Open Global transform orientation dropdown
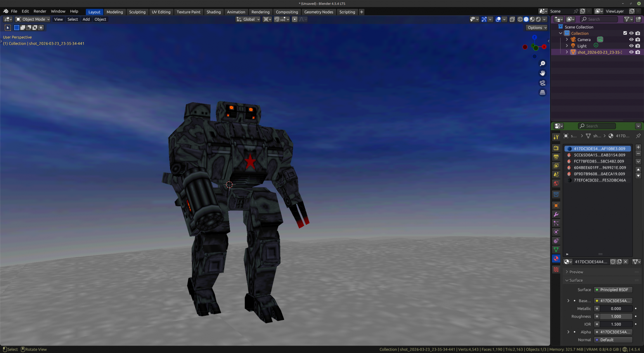Image resolution: width=644 pixels, height=353 pixels. (x=248, y=19)
